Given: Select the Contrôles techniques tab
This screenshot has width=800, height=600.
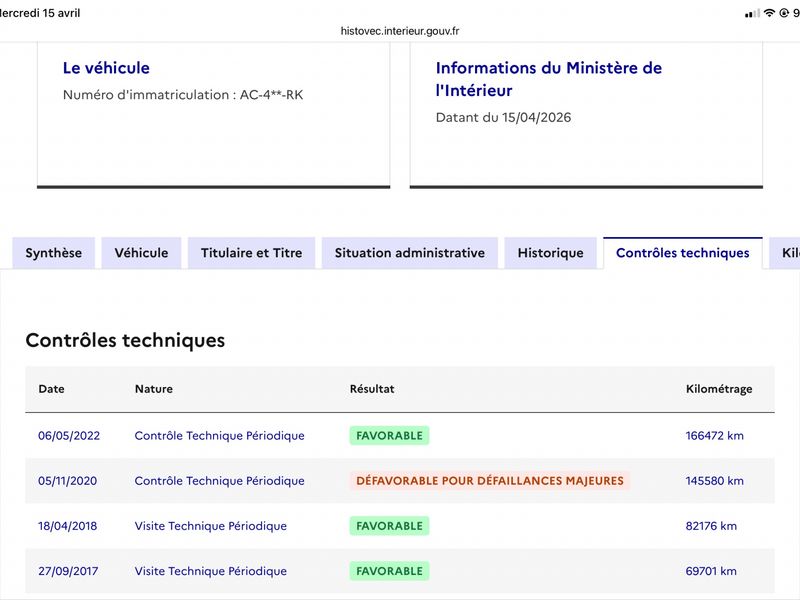Looking at the screenshot, I should (683, 253).
